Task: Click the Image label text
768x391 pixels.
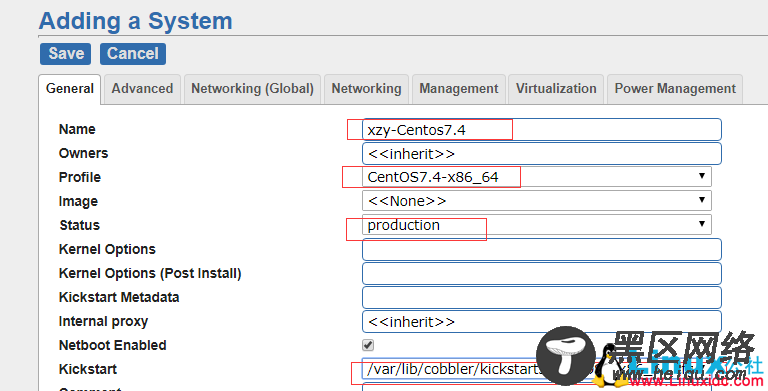Action: click(78, 201)
